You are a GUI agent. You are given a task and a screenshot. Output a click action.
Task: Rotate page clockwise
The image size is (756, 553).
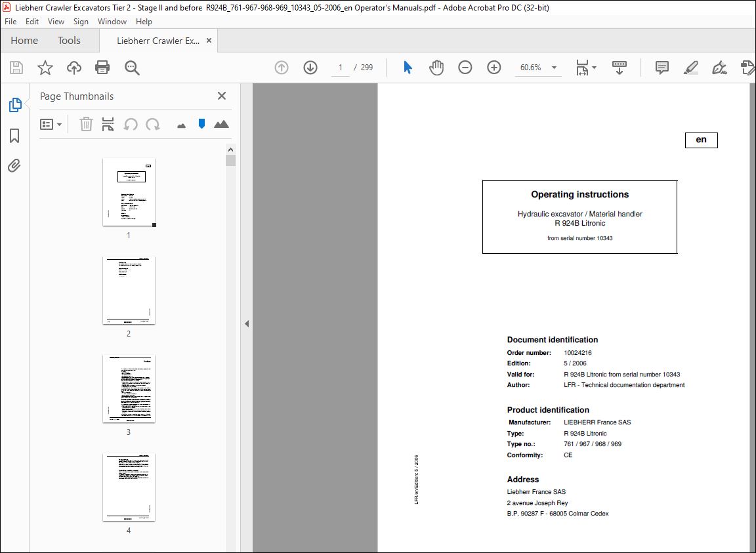[x=153, y=125]
